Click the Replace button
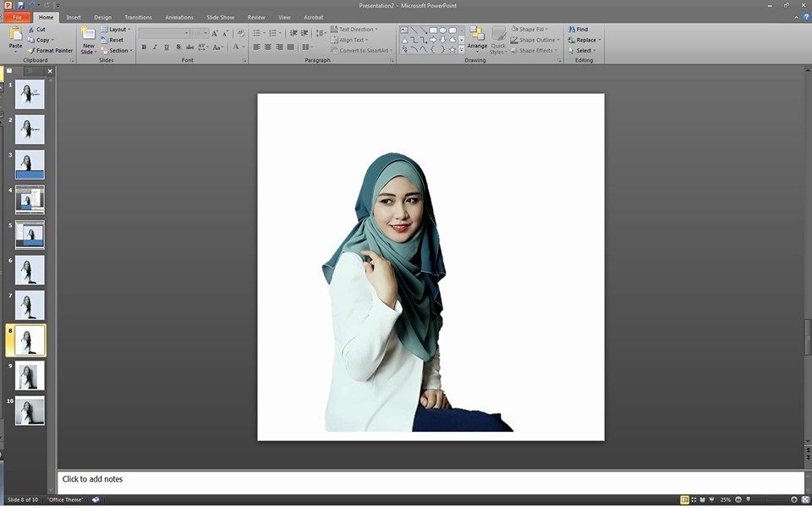Viewport: 812px width, 508px height. click(584, 40)
